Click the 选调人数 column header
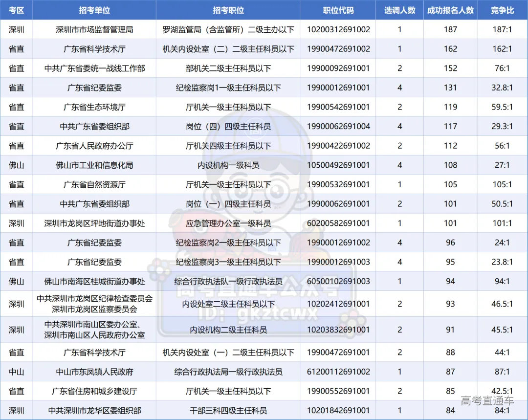 (399, 10)
